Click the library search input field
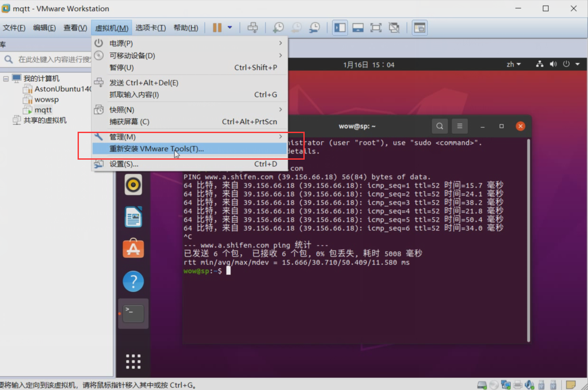 (x=54, y=59)
